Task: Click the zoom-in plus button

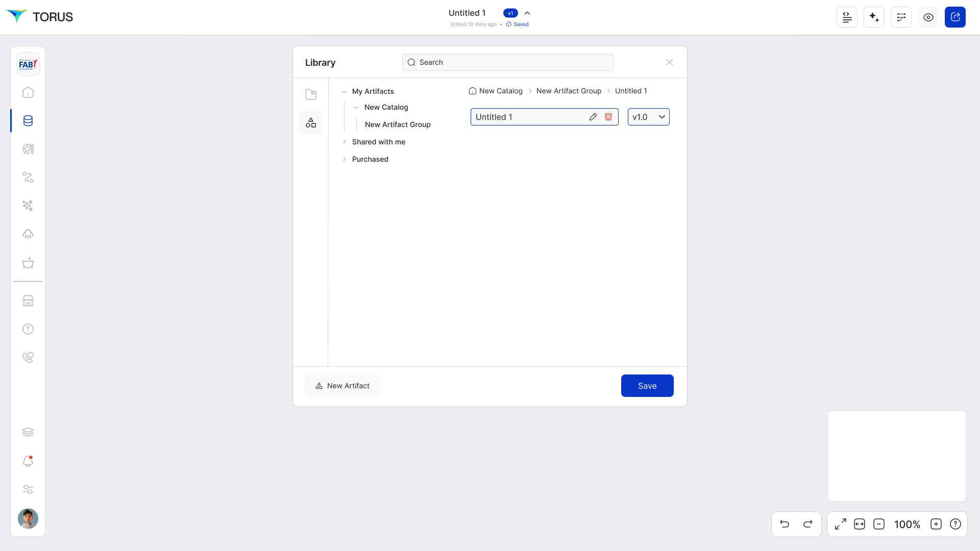Action: tap(936, 524)
